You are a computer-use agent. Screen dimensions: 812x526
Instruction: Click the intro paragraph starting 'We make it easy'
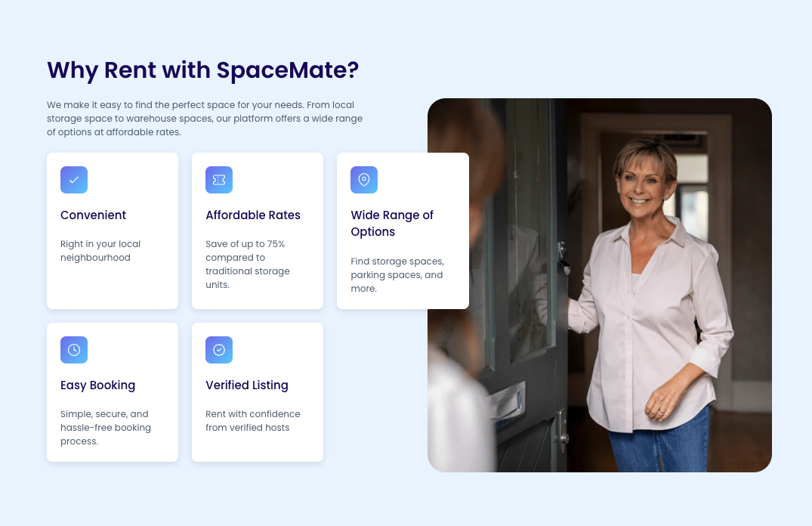click(x=205, y=118)
